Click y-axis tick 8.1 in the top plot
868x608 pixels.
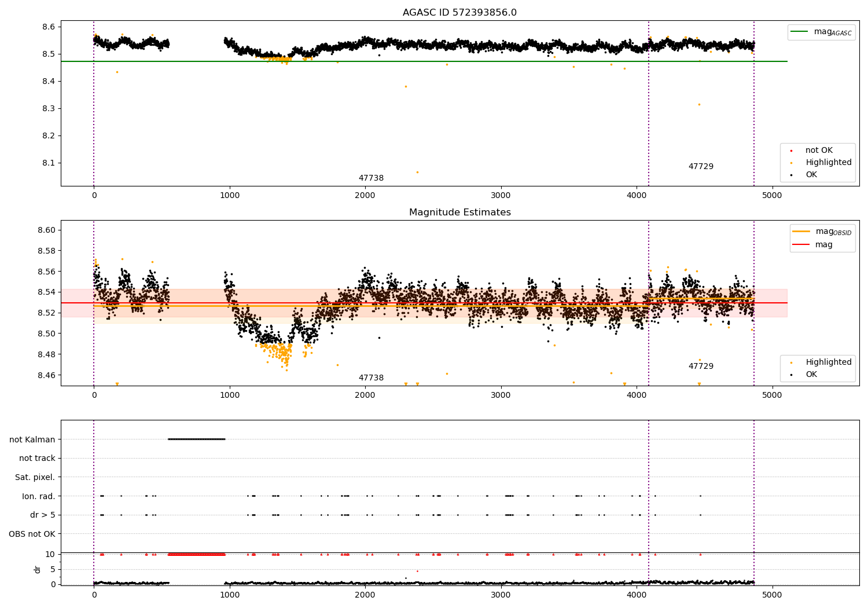pos(49,163)
